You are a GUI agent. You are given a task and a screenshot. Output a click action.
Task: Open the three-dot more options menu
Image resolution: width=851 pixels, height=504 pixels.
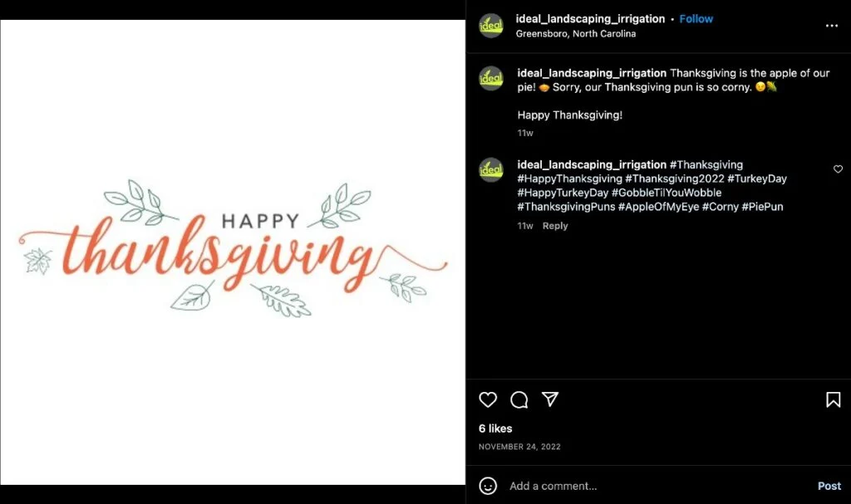[831, 26]
